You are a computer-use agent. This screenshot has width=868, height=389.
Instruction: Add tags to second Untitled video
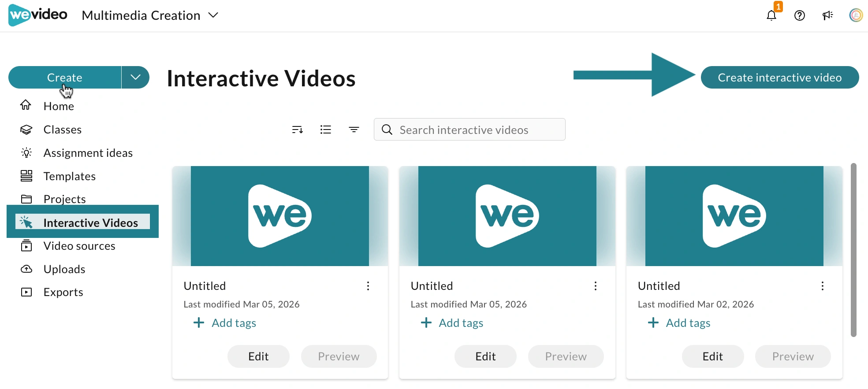(x=452, y=323)
